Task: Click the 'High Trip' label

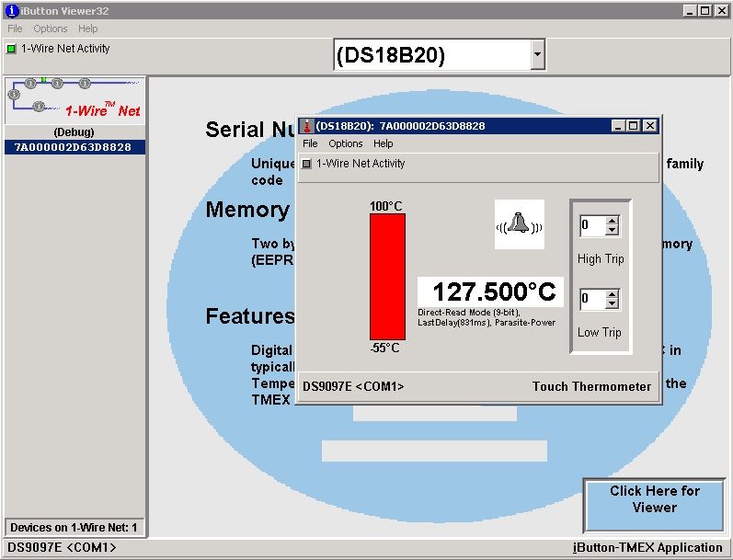Action: click(601, 259)
